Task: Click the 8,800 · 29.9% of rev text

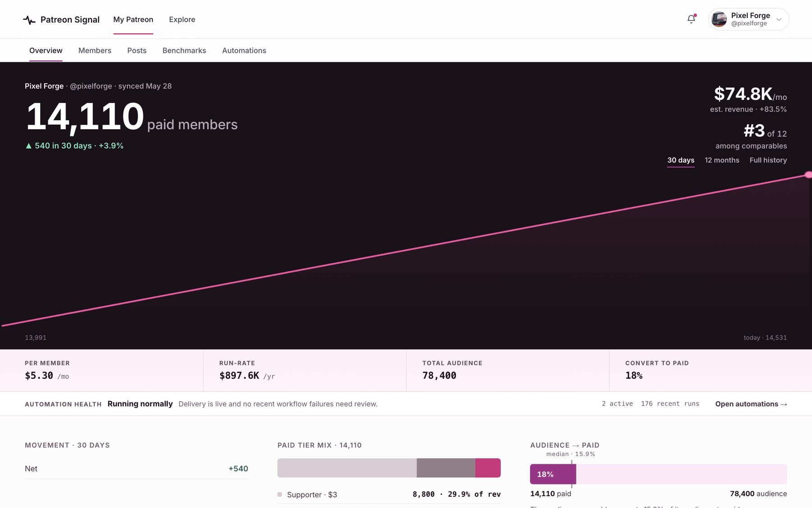Action: pyautogui.click(x=457, y=494)
